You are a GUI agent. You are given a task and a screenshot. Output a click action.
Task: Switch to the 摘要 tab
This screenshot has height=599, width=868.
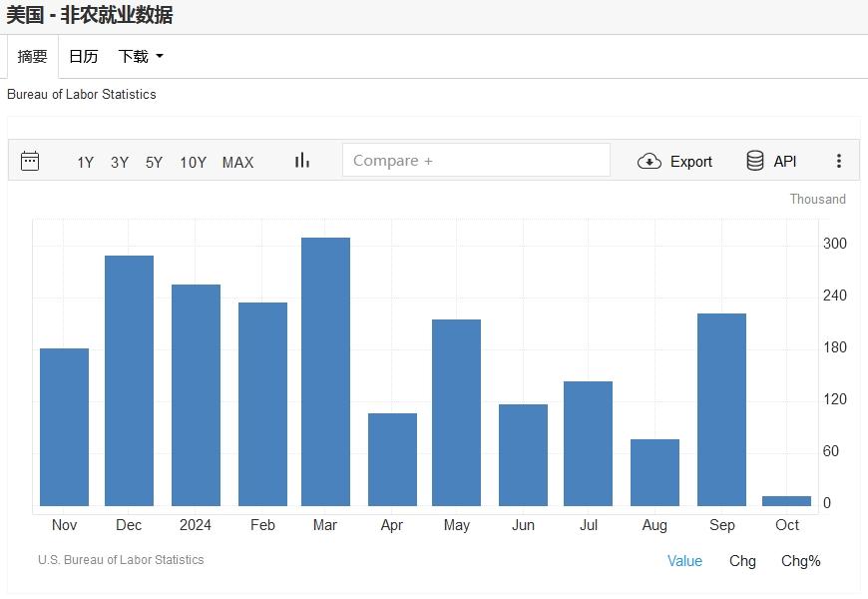click(33, 57)
